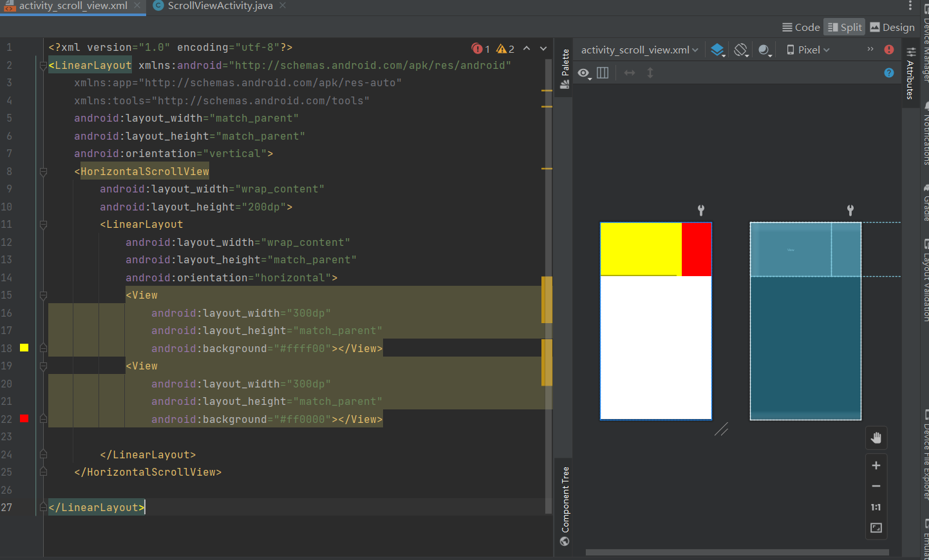Open the Attributes side panel
This screenshot has width=929, height=560.
point(911,73)
